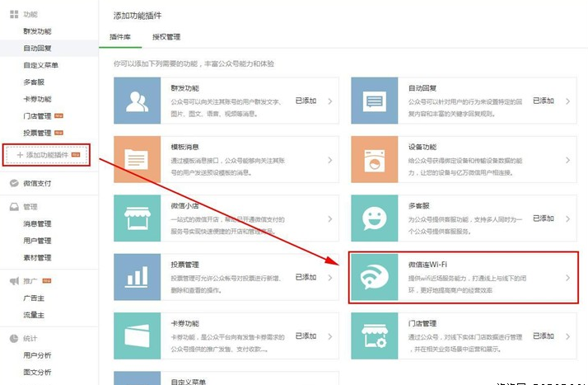The height and width of the screenshot is (385, 588).
Task: Click the 功能 grid icon in sidebar
Action: (x=14, y=14)
